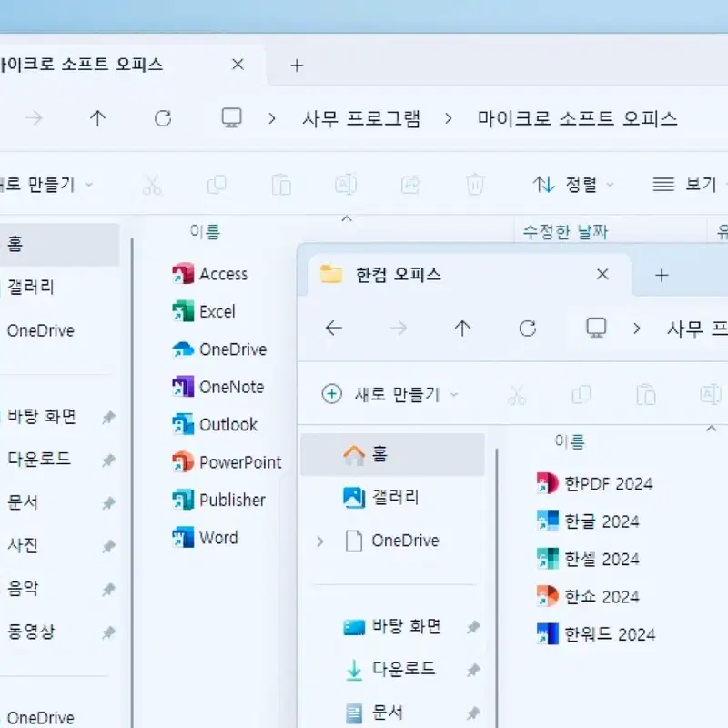
Task: Expand OneDrive node in 한컴 오피스 sidebar
Action: [x=320, y=541]
